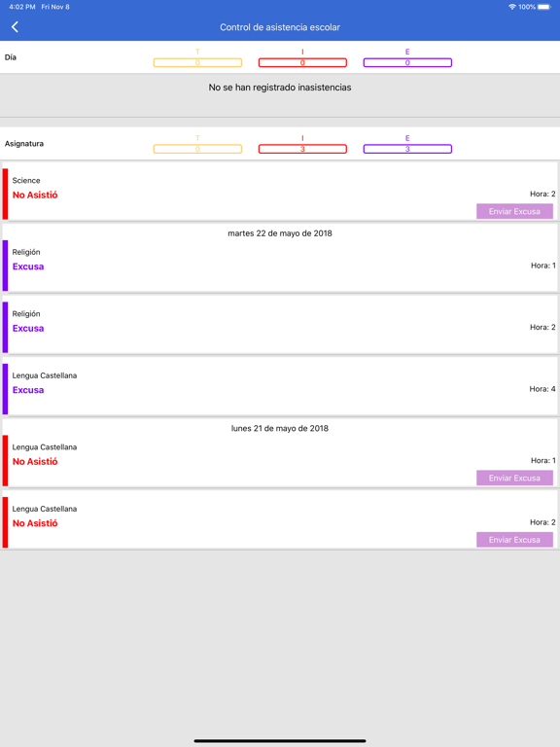Click the 'Día' section label

(x=11, y=57)
